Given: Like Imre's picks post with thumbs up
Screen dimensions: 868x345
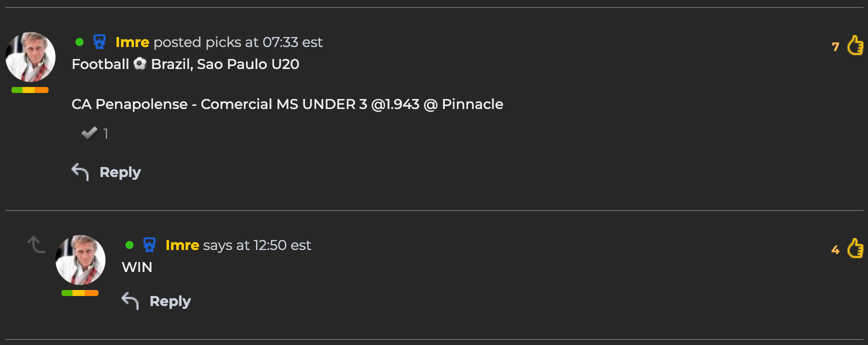Looking at the screenshot, I should click(x=855, y=45).
